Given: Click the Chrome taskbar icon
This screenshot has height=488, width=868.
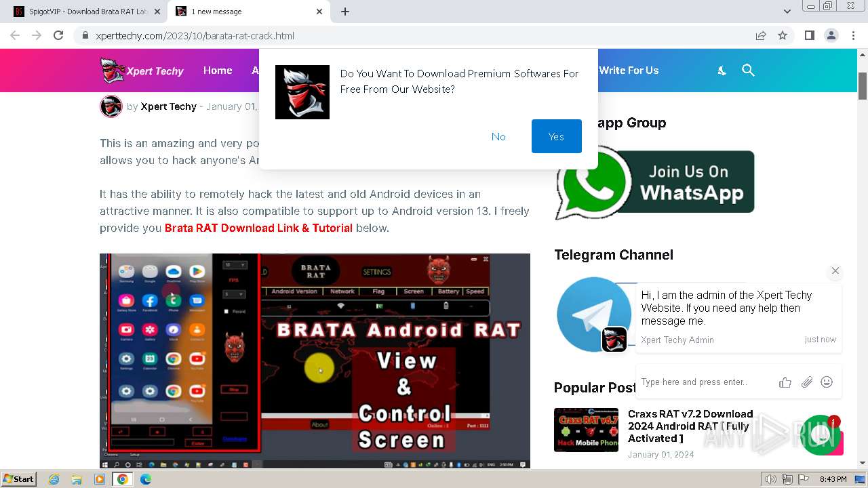Looking at the screenshot, I should pos(122,479).
